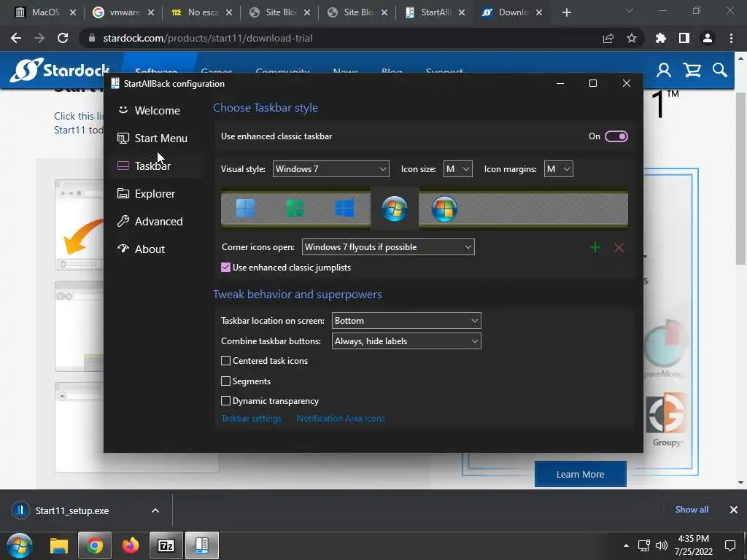Image resolution: width=747 pixels, height=560 pixels.
Task: Switch to the StartAll tab
Action: (435, 12)
